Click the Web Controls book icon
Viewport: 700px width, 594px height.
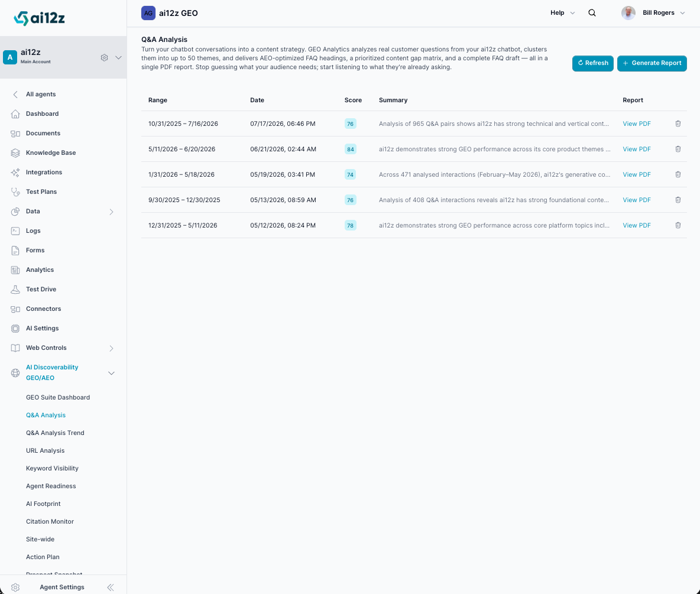click(x=15, y=348)
